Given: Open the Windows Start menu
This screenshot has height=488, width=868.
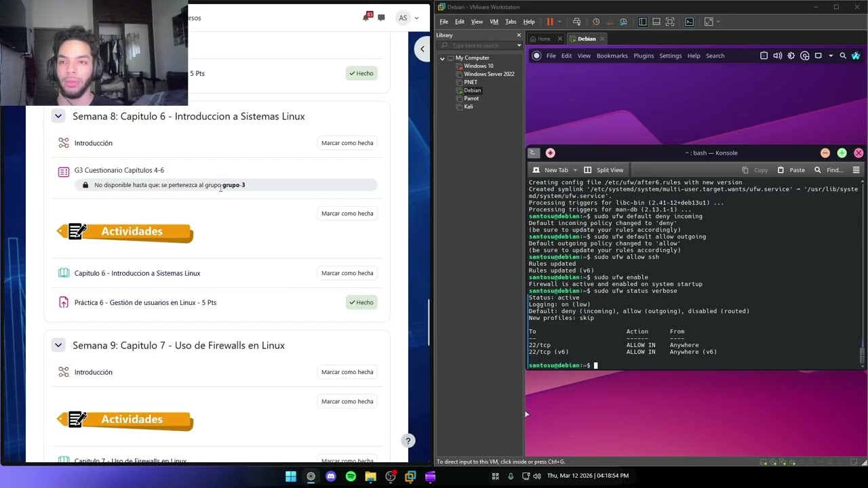Looking at the screenshot, I should (291, 476).
